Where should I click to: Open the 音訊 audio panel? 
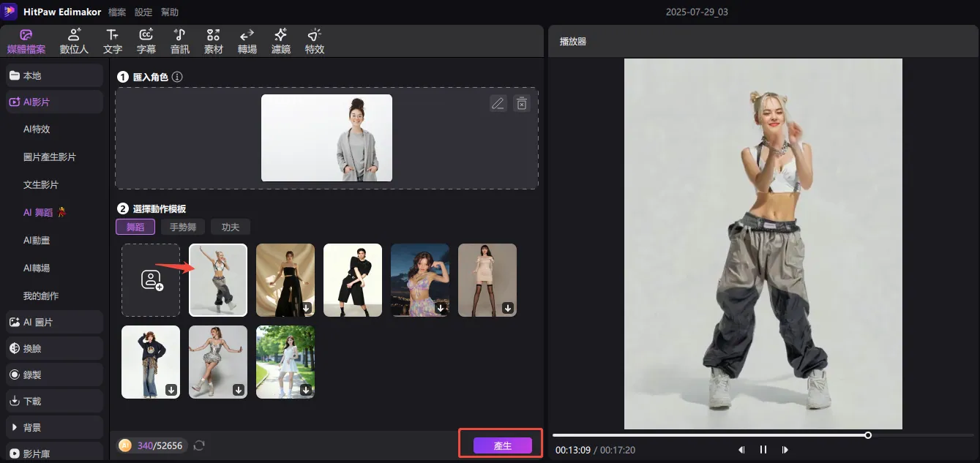(179, 41)
